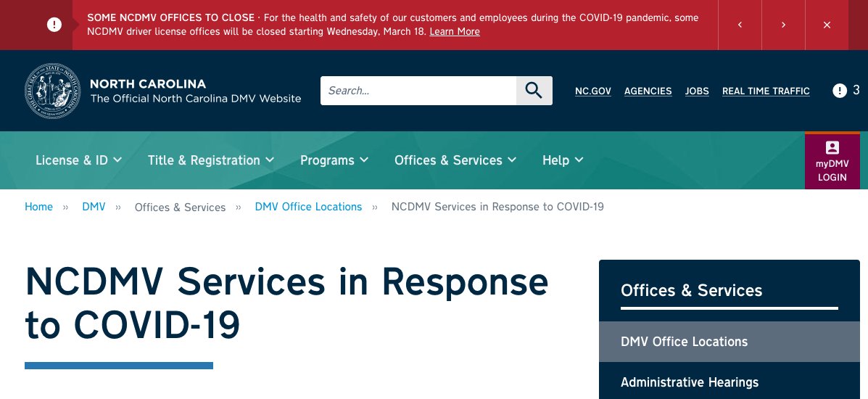Go to DMV breadcrumb
This screenshot has height=399, width=868.
[x=94, y=207]
